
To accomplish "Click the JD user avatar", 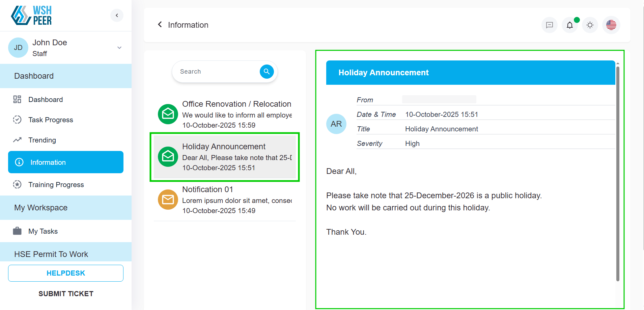I will [x=18, y=48].
